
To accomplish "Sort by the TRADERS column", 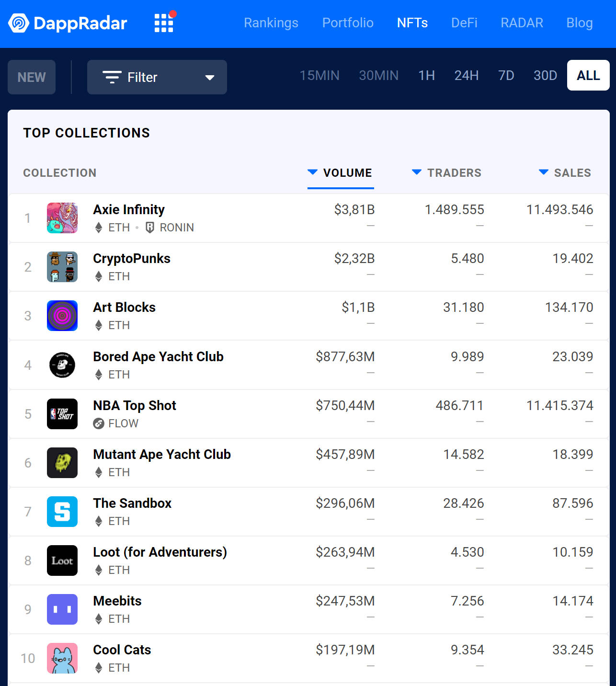I will click(447, 173).
